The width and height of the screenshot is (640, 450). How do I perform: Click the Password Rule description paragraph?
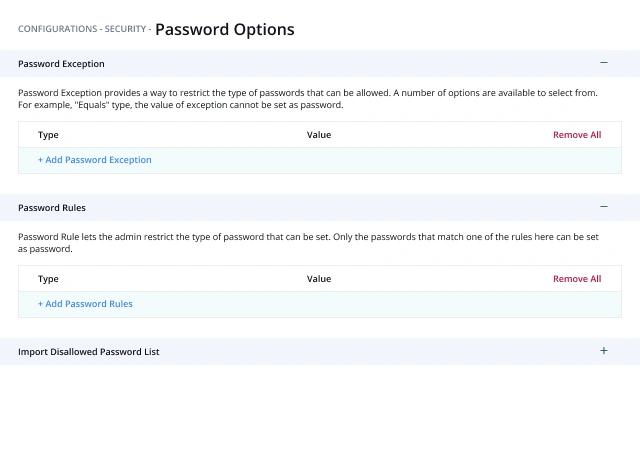[x=308, y=243]
